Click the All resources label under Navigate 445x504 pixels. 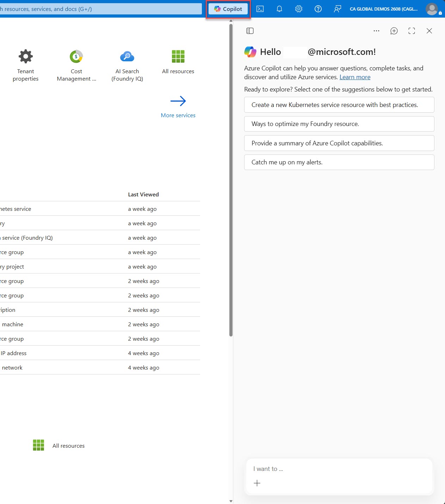pos(68,446)
